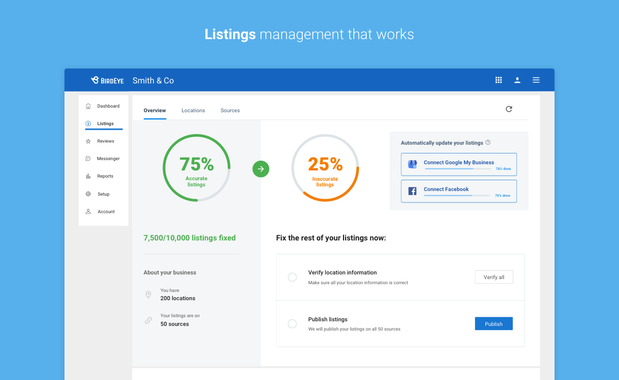The image size is (619, 380).
Task: Click the Verify all button
Action: (494, 277)
